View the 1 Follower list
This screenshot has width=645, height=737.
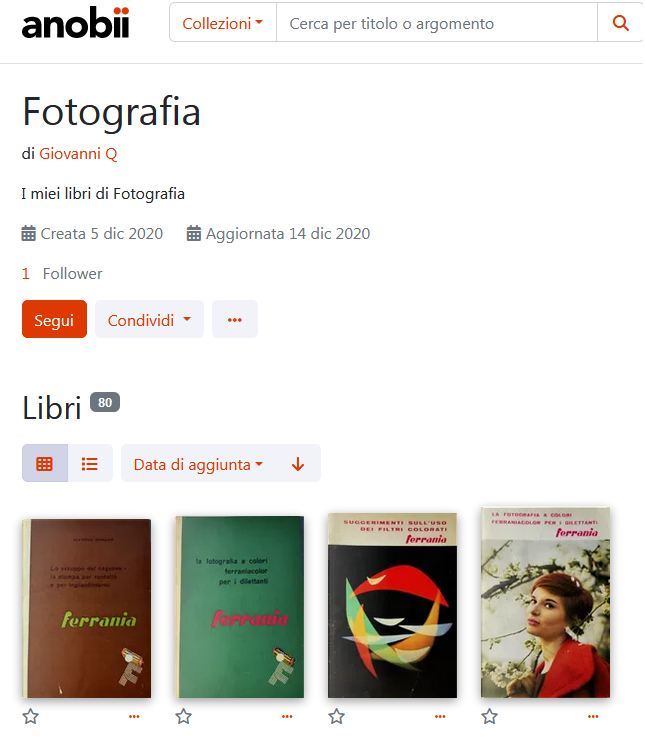[x=62, y=274]
